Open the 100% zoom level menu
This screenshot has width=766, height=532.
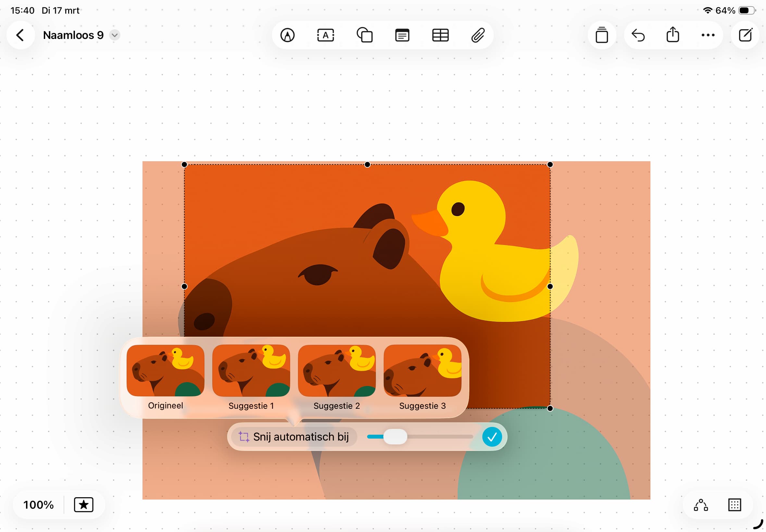pyautogui.click(x=38, y=505)
